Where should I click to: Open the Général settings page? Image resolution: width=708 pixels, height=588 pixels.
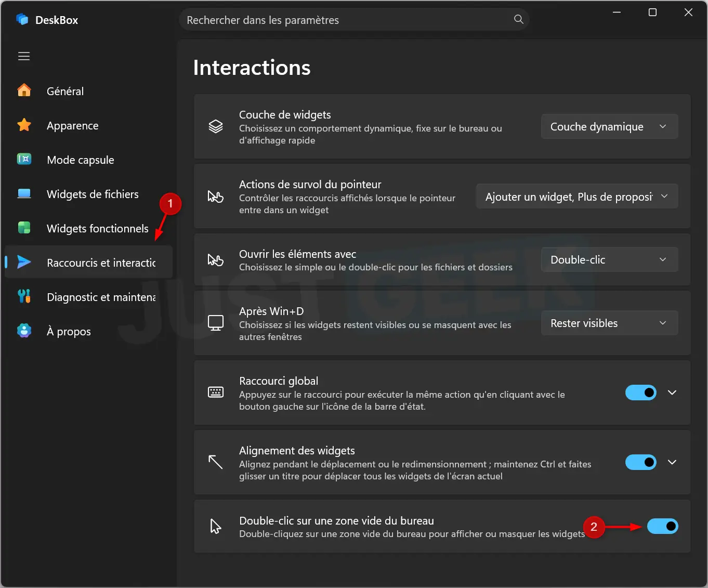coord(88,91)
